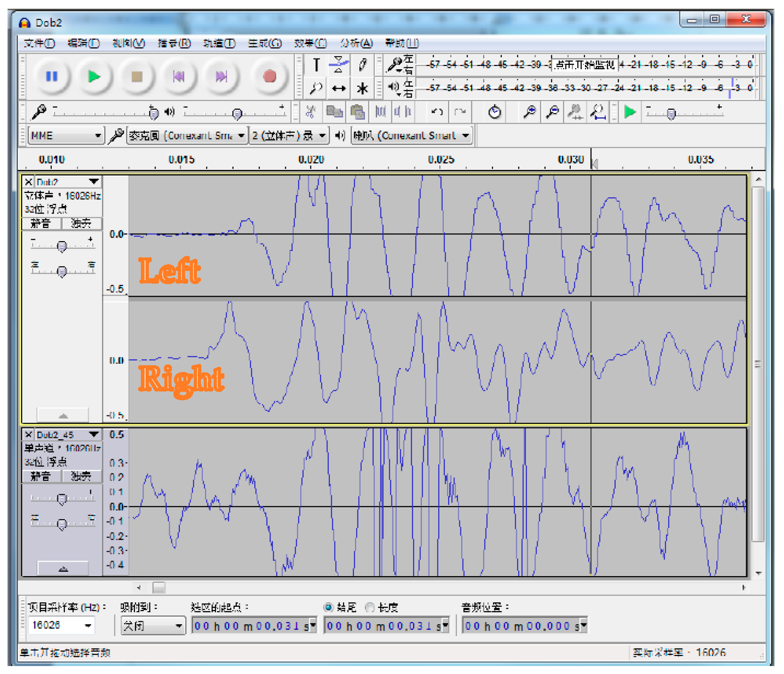The image size is (784, 674).
Task: Select the 长度 radio button
Action: pos(370,607)
